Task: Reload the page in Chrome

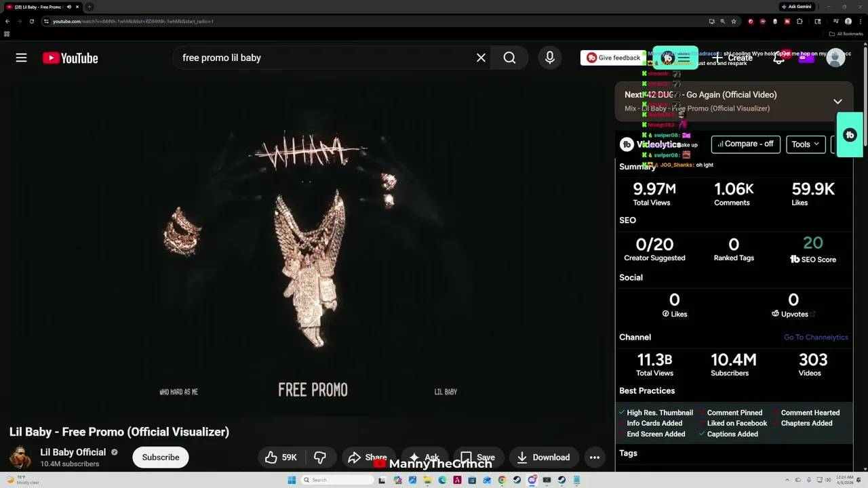Action: coord(32,21)
